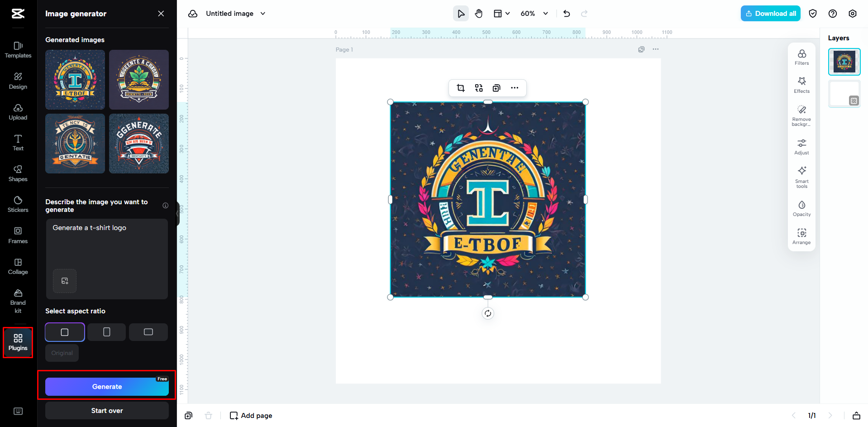The height and width of the screenshot is (427, 868).
Task: Expand the Untitled image title dropdown
Action: (262, 13)
